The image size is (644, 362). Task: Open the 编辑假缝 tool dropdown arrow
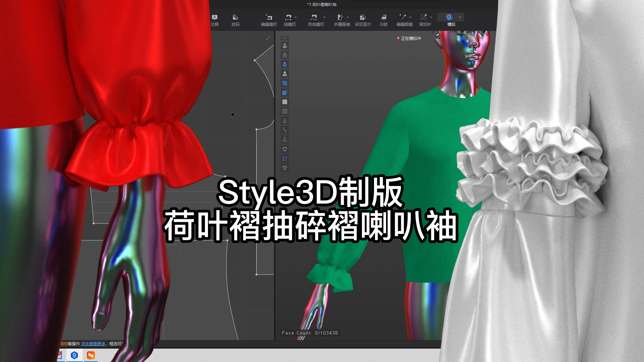[x=410, y=17]
